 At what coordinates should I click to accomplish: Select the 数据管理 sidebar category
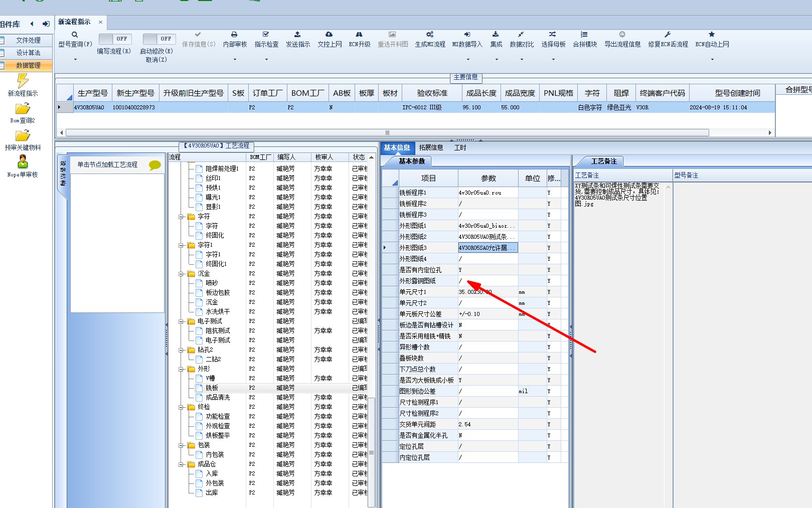click(26, 65)
